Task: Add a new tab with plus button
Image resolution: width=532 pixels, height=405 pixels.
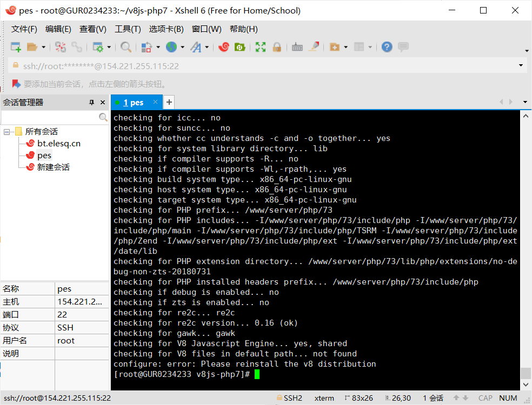Action: (x=169, y=102)
